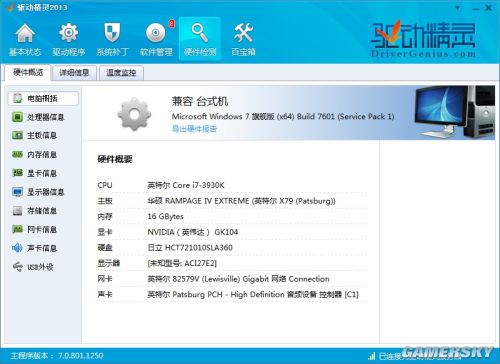This screenshot has width=500, height=364.
Task: Click the sound value Patsburg PCH
Action: click(253, 295)
